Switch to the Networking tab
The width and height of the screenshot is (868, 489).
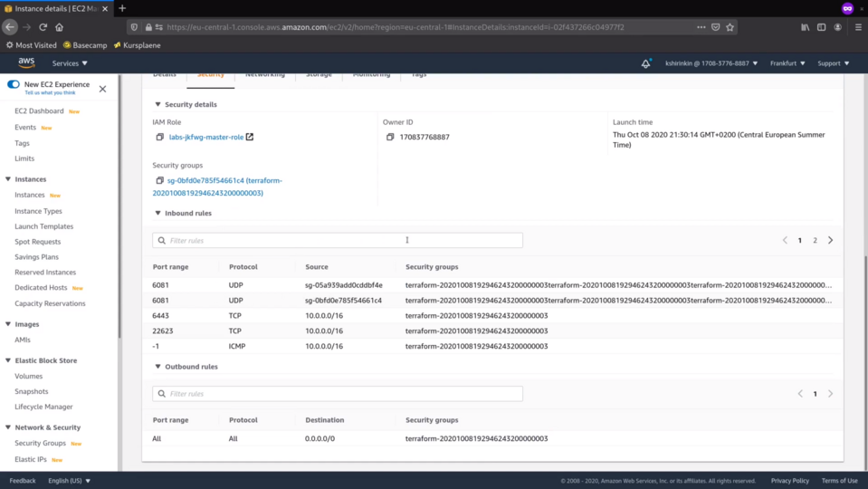coord(265,77)
